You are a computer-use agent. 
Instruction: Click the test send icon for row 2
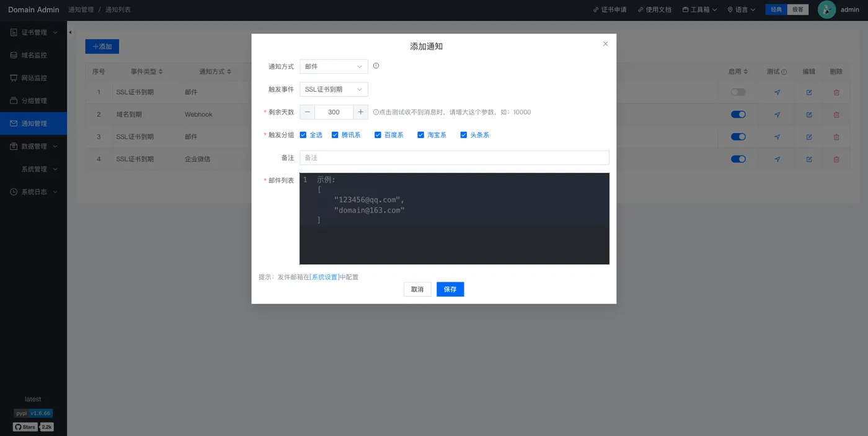tap(777, 115)
